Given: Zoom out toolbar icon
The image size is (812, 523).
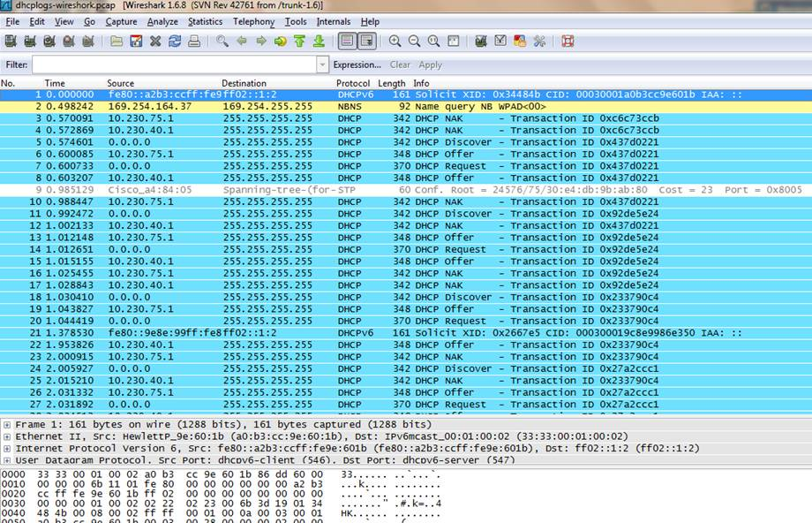Looking at the screenshot, I should tap(414, 41).
